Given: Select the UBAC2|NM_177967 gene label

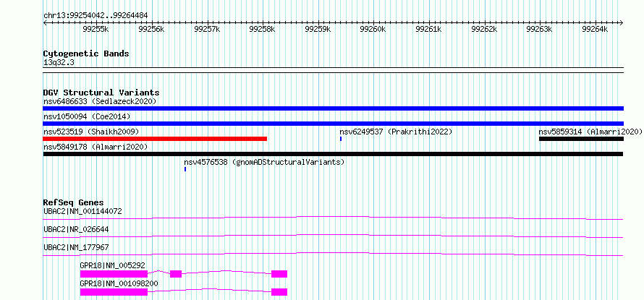Looking at the screenshot, I should pyautogui.click(x=76, y=248).
